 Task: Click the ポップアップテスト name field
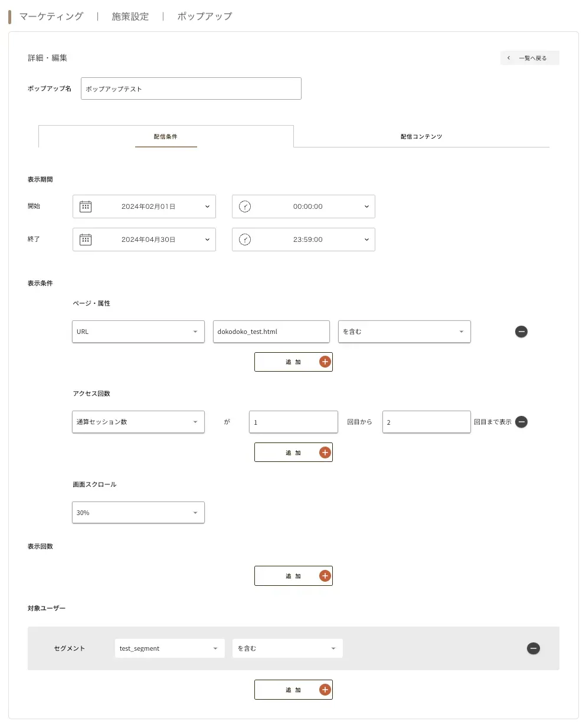(191, 88)
